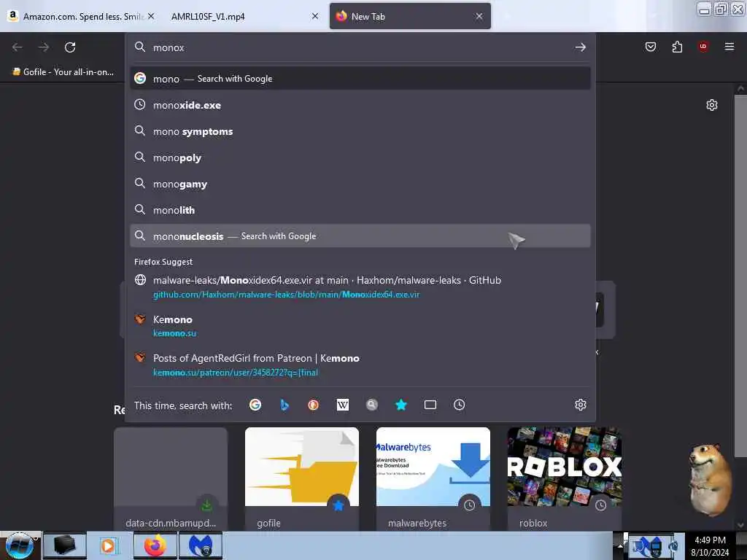Open the black box taskbar icon
The height and width of the screenshot is (560, 747).
65,545
